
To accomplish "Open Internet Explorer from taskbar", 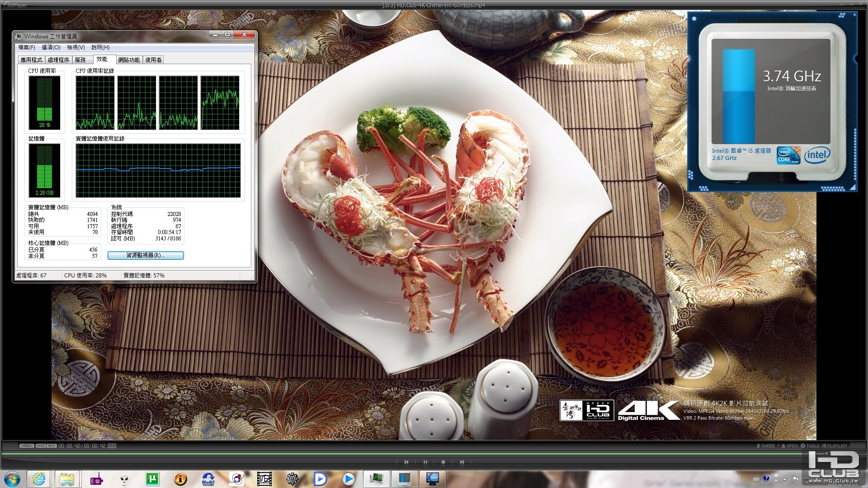I will point(39,479).
